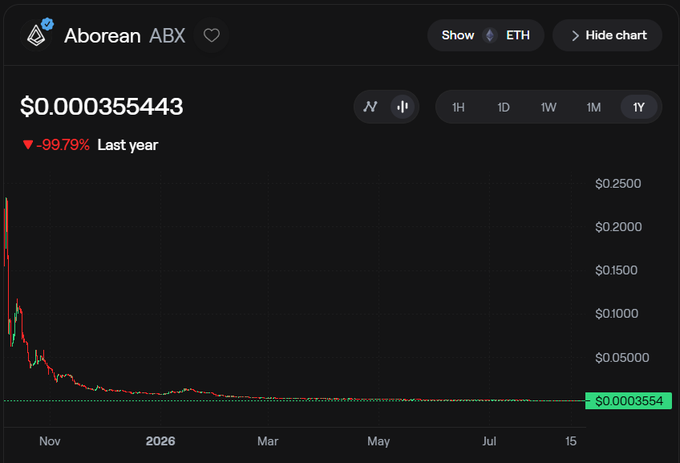Click the blue verified badge on the logo
The width and height of the screenshot is (680, 463).
(x=47, y=24)
